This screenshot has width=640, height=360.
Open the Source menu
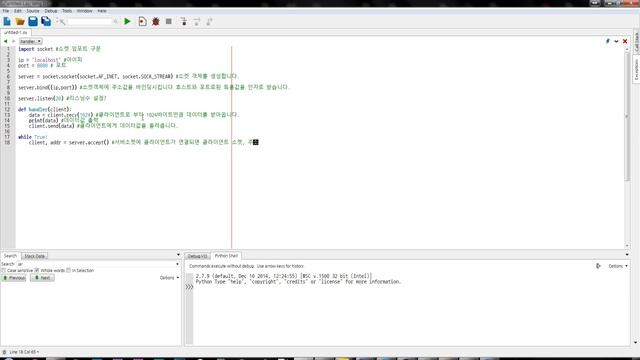pyautogui.click(x=33, y=11)
